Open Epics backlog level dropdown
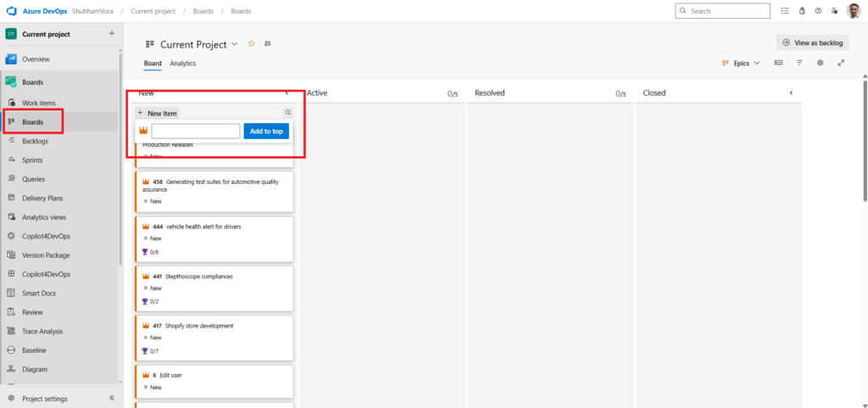 [740, 63]
